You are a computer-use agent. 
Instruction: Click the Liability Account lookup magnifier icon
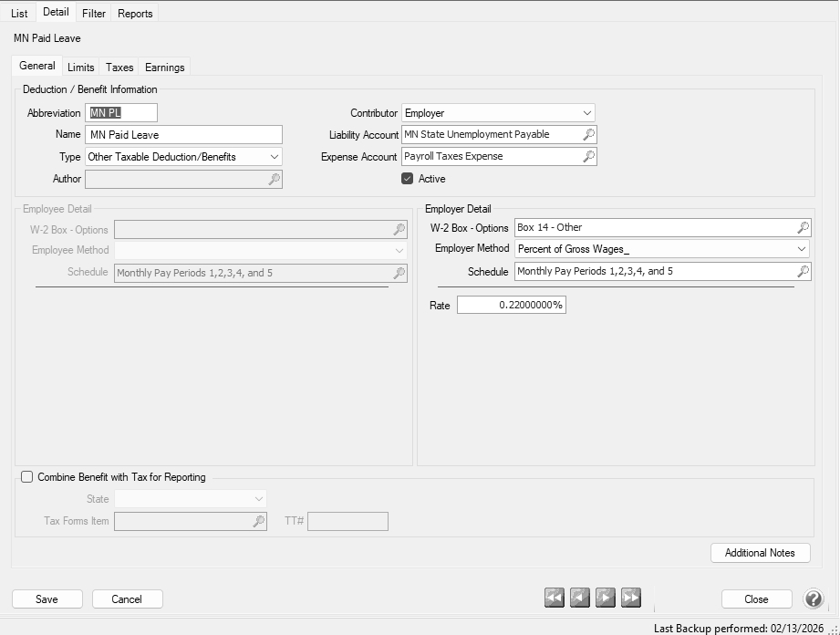[x=588, y=135]
